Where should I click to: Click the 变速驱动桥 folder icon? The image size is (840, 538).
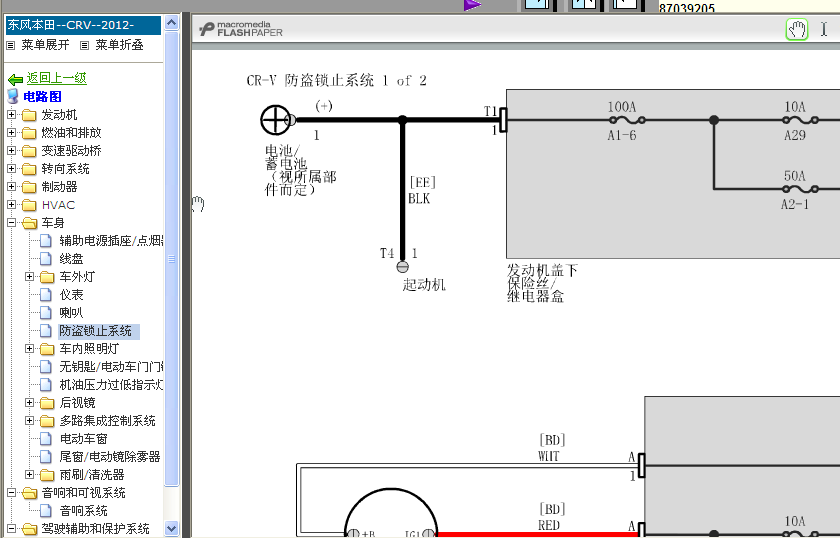29,151
